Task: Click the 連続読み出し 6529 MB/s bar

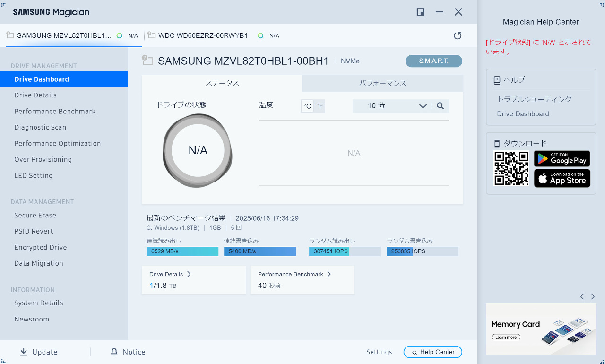Action: (x=182, y=251)
